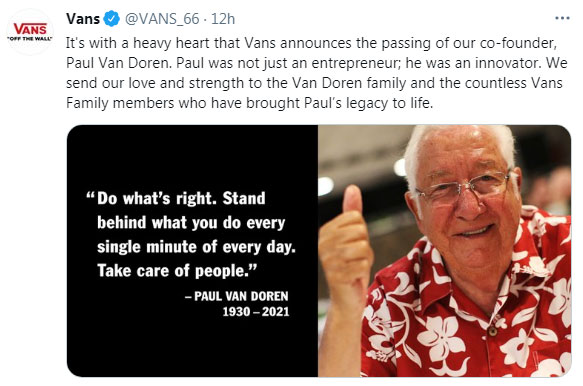The width and height of the screenshot is (583, 386).
Task: Click the man's eyeglasses in the photo
Action: 463,187
